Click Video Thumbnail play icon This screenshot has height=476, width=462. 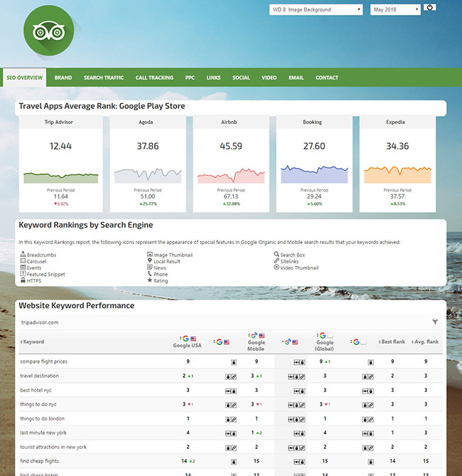[276, 267]
